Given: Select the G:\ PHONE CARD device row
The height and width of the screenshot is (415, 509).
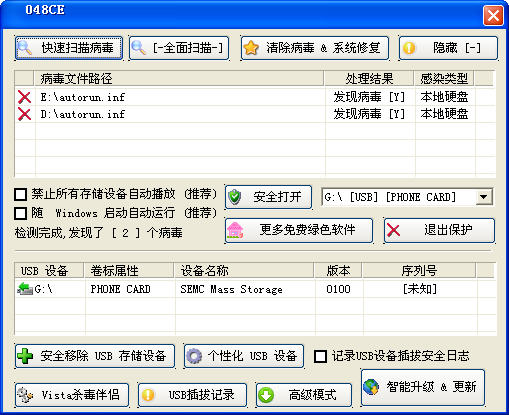Looking at the screenshot, I should tap(255, 289).
